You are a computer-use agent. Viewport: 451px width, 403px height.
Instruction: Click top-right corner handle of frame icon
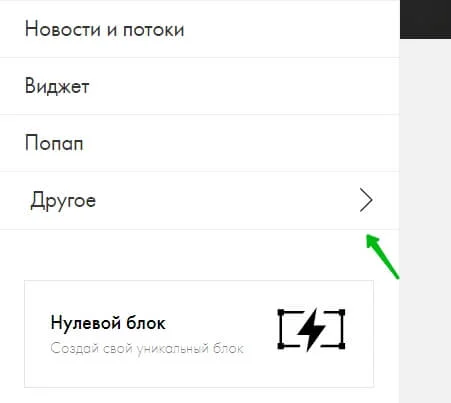tap(342, 312)
